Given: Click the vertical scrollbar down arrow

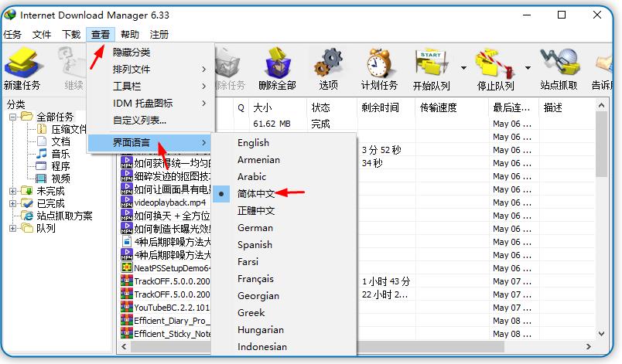Looking at the screenshot, I should 601,334.
